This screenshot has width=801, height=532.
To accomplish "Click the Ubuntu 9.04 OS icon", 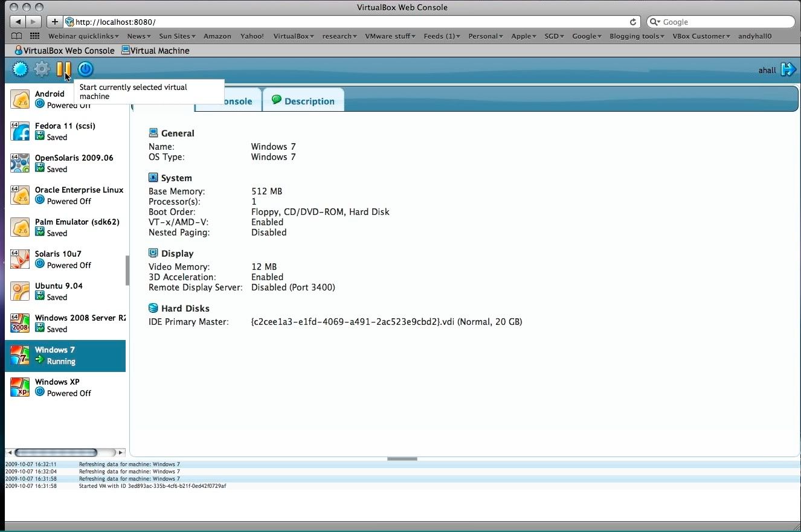I will click(20, 291).
